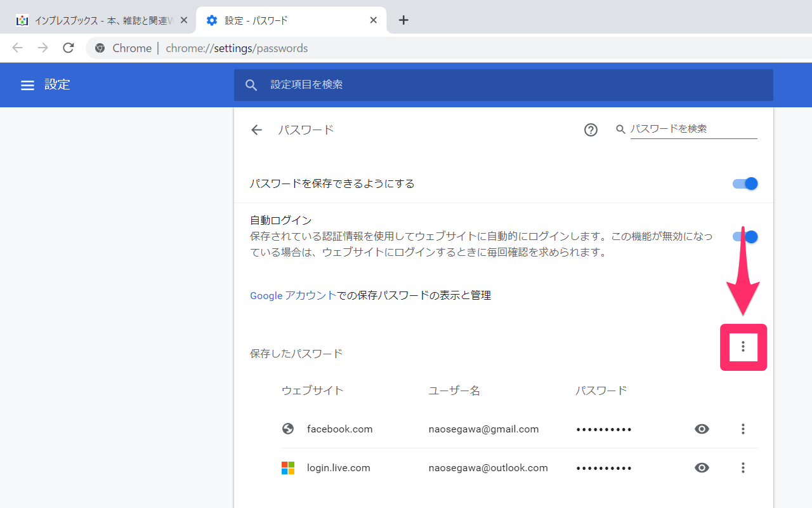The image size is (812, 508).
Task: Click the パスワード column header
Action: click(601, 391)
